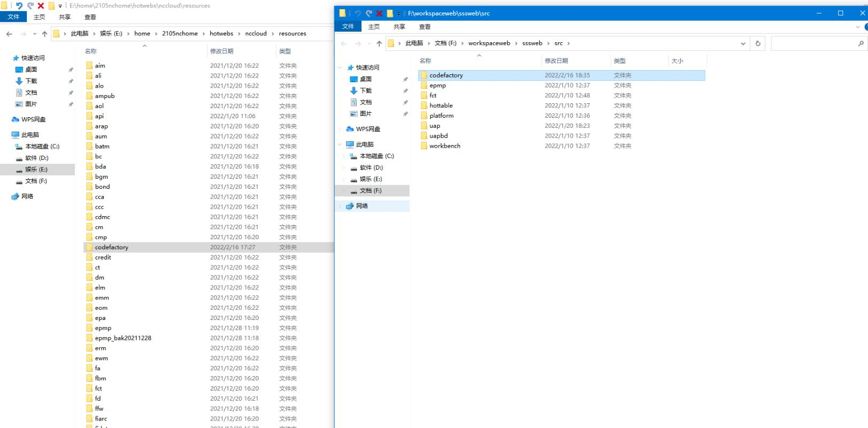
Task: Click hotwebs breadcrumb in left window
Action: [221, 34]
